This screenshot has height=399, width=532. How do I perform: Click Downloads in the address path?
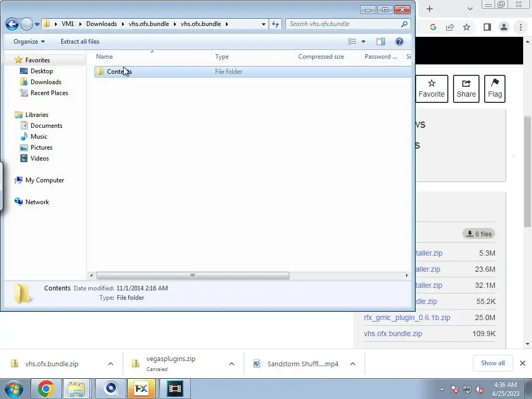pyautogui.click(x=101, y=24)
